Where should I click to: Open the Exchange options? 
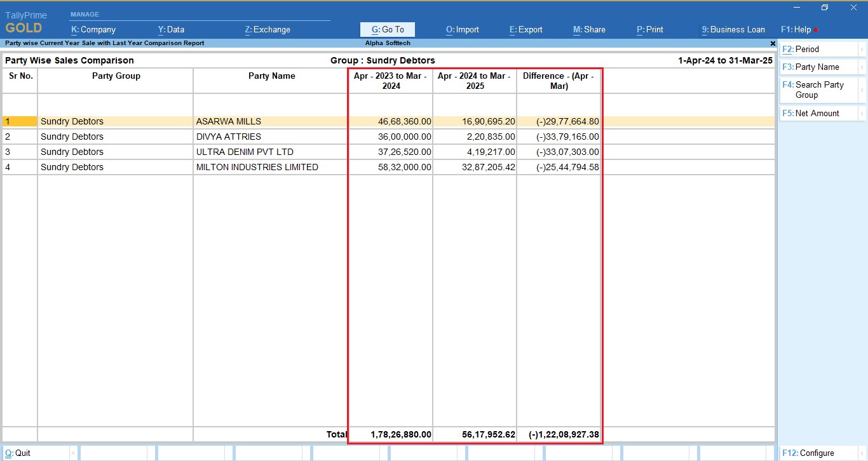click(x=268, y=29)
